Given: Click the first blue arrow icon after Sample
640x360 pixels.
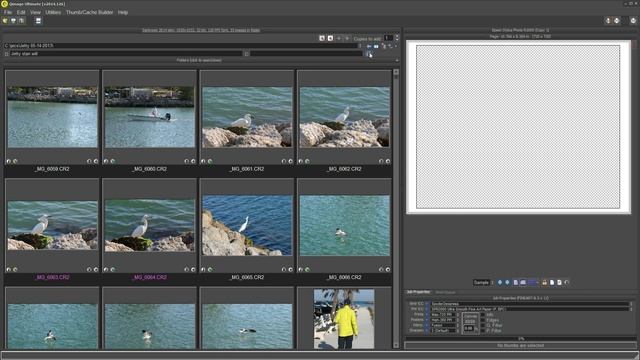Looking at the screenshot, I should (x=500, y=282).
